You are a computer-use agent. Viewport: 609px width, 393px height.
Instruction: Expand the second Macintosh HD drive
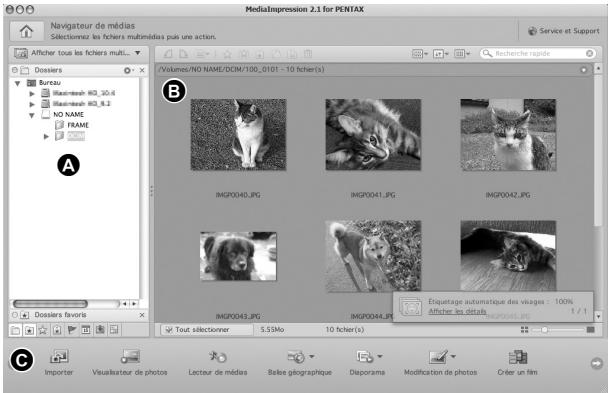click(32, 104)
